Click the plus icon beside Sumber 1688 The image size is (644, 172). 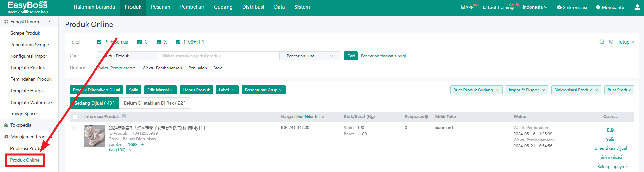143,145
